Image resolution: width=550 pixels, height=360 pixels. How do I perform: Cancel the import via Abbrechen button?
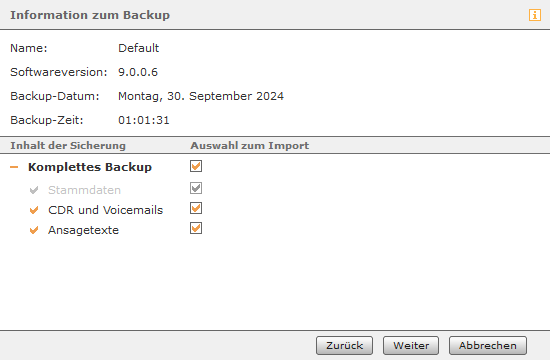pos(488,346)
